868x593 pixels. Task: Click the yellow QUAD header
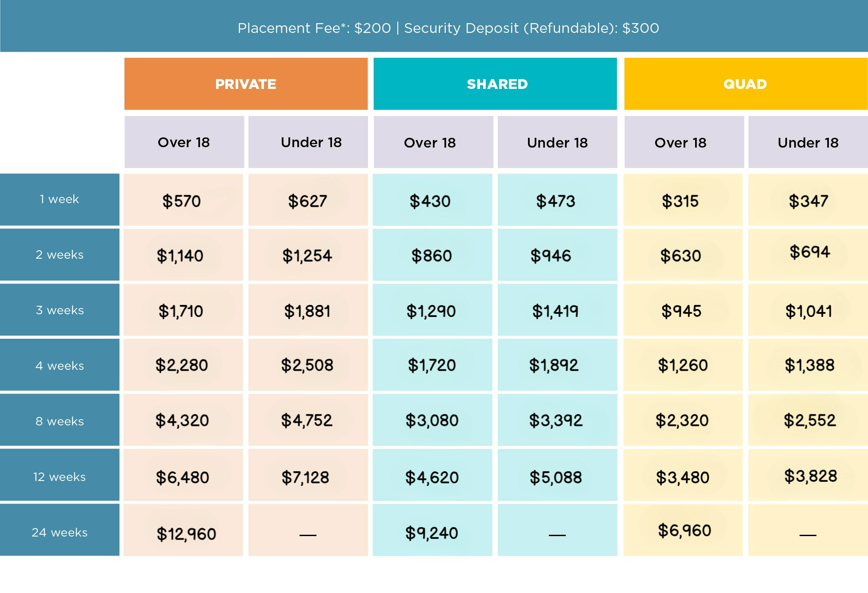(x=745, y=84)
